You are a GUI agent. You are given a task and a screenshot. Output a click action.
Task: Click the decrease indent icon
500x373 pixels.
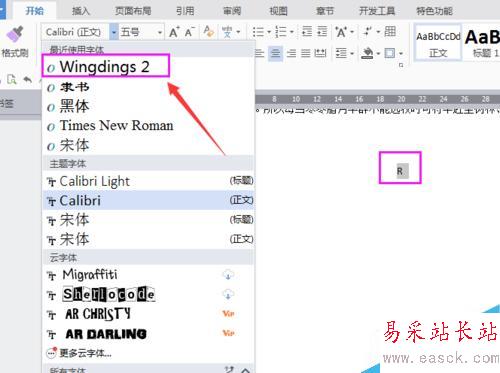tap(307, 32)
